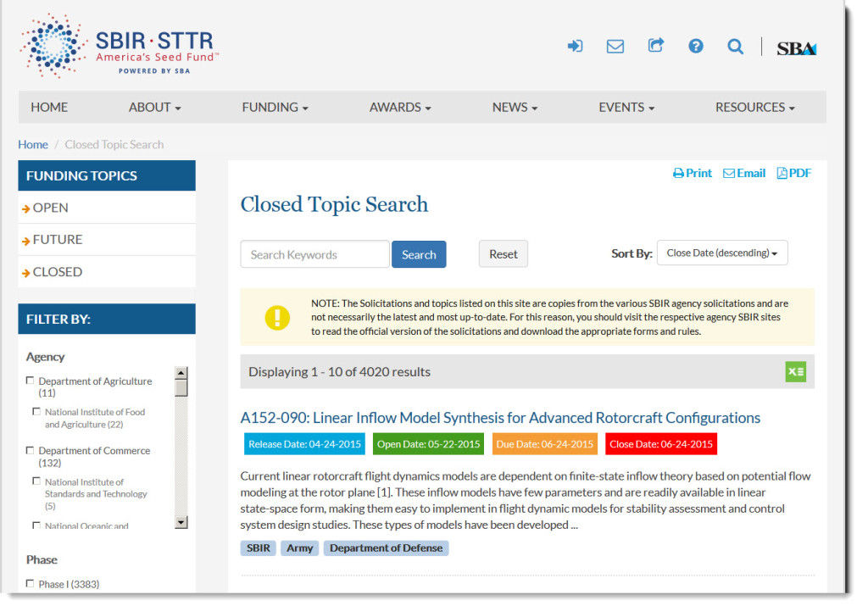This screenshot has width=868, height=606.
Task: Focus the Search Keywords input field
Action: point(314,254)
